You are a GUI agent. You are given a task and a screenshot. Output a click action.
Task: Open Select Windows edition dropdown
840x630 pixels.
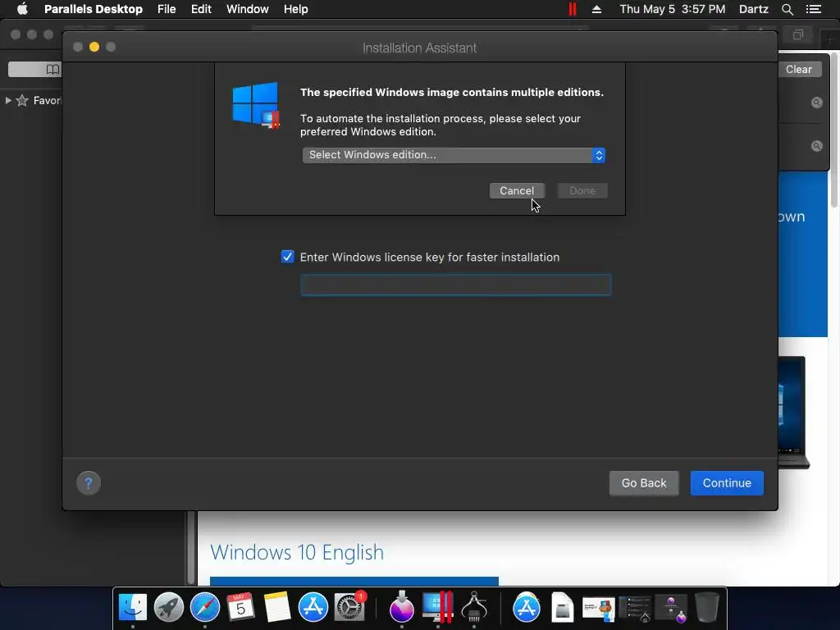tap(454, 155)
